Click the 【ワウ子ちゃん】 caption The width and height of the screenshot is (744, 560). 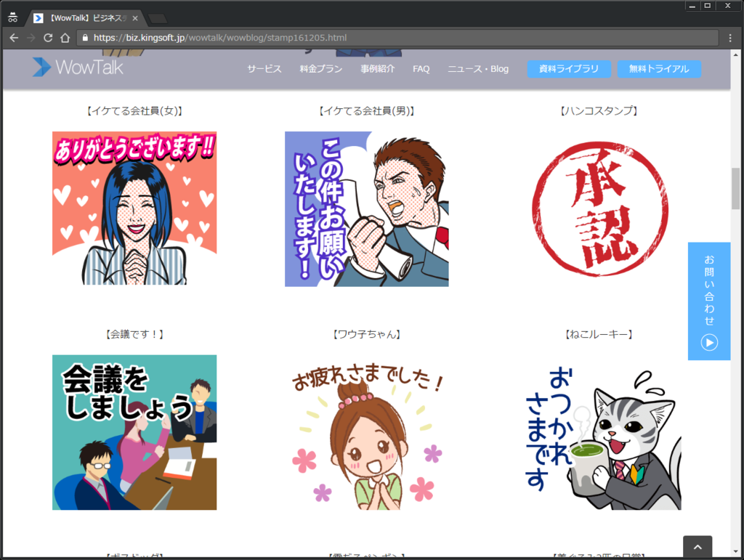pyautogui.click(x=367, y=334)
